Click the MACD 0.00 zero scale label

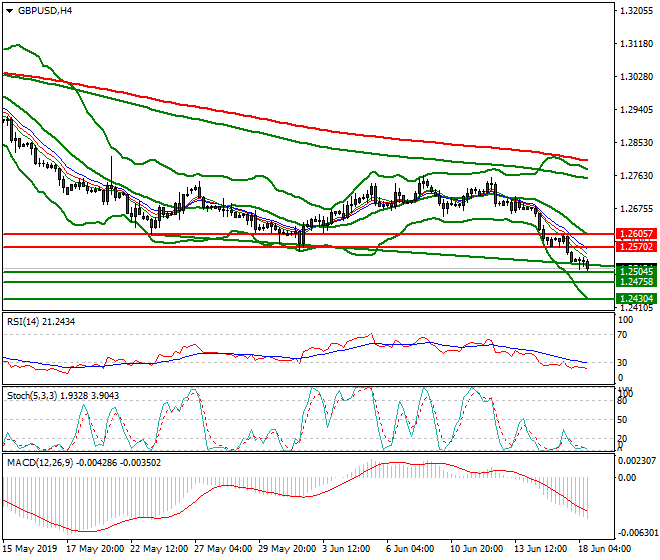click(627, 477)
